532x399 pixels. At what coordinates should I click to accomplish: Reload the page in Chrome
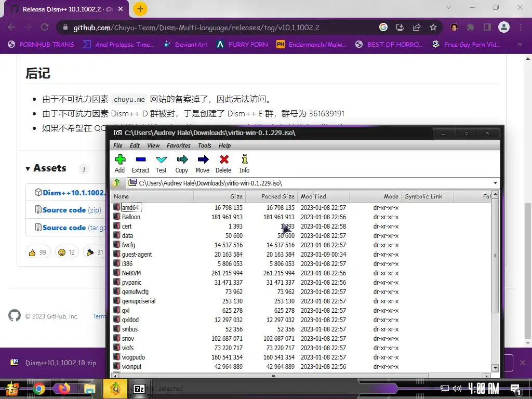[45, 27]
